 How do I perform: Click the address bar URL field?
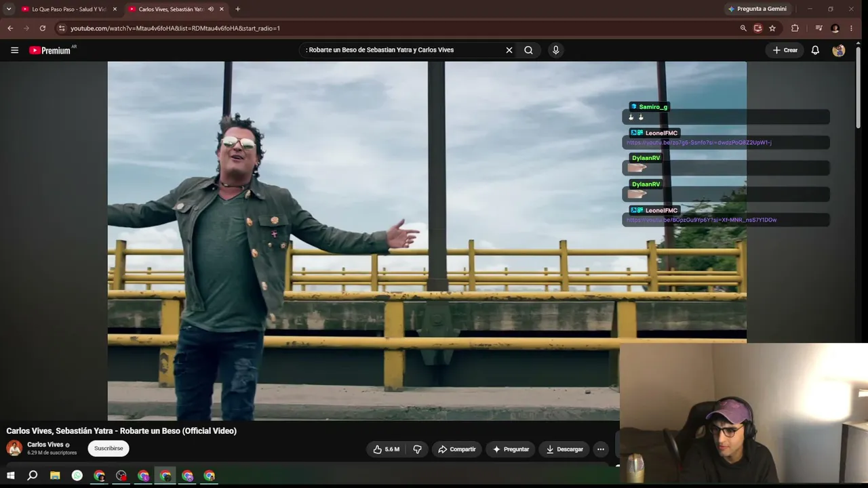tap(400, 28)
